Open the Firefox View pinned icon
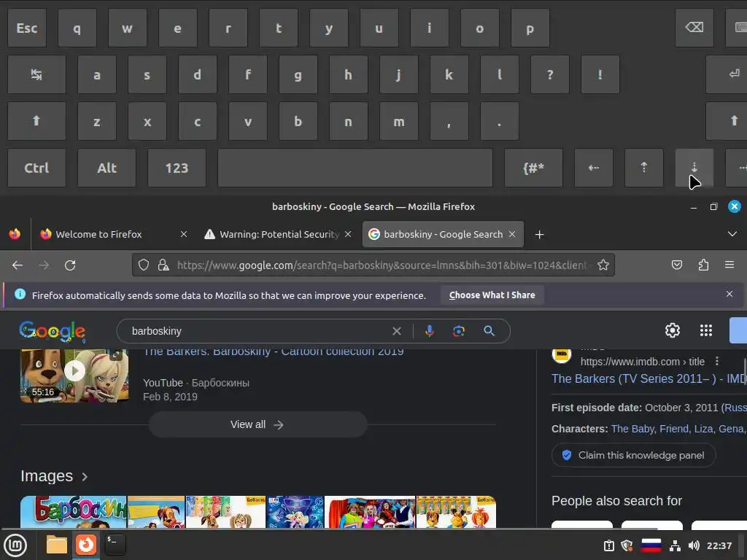Viewport: 747px width, 560px height. (15, 234)
